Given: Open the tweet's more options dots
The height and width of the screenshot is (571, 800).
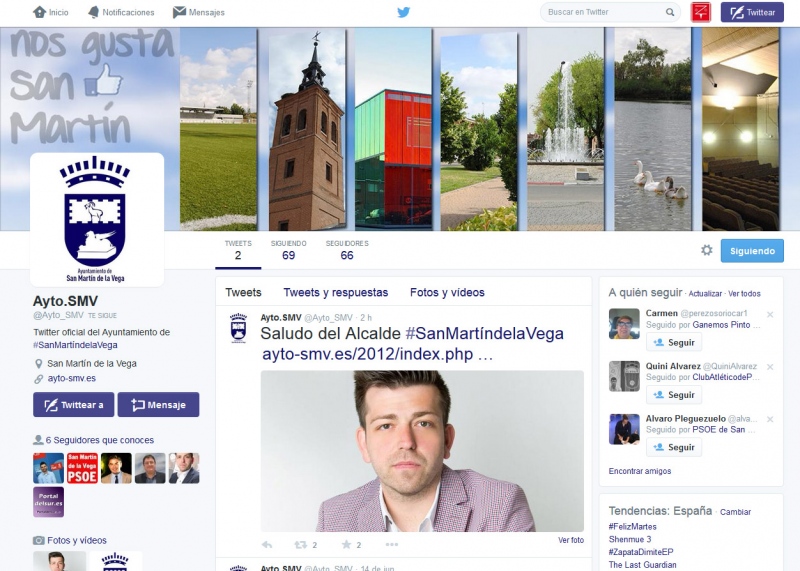Looking at the screenshot, I should pos(392,544).
